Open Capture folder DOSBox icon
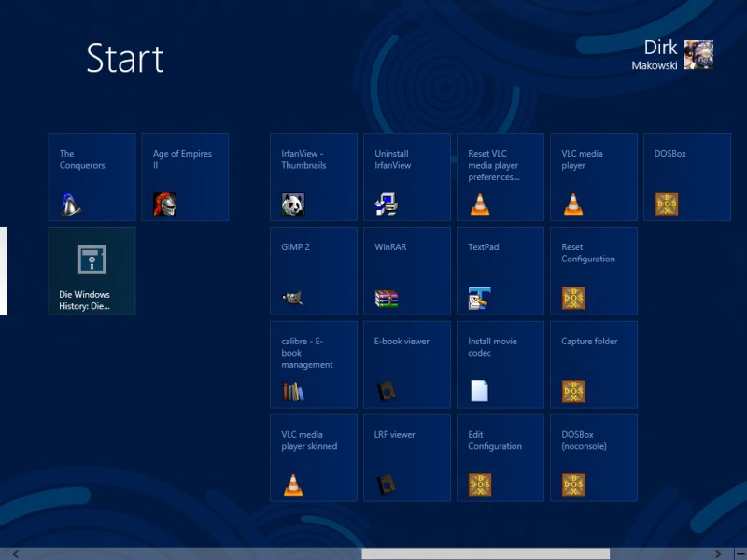747x560 pixels. 573,391
